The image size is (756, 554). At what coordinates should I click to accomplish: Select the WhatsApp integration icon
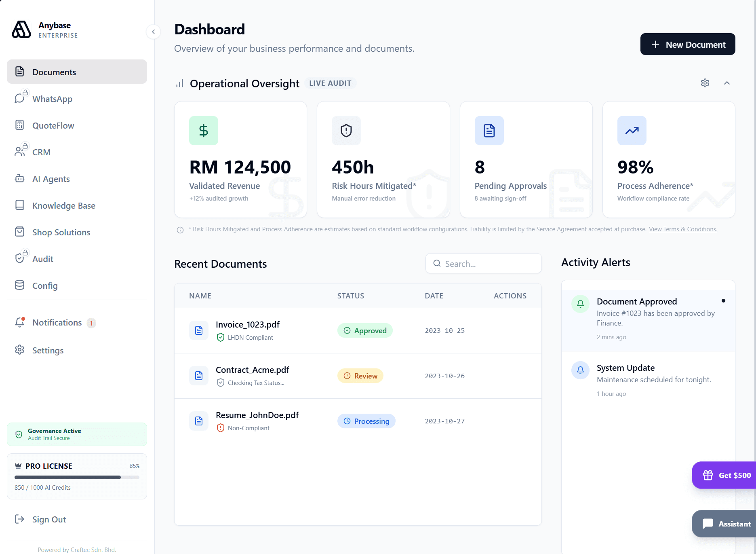pyautogui.click(x=20, y=98)
